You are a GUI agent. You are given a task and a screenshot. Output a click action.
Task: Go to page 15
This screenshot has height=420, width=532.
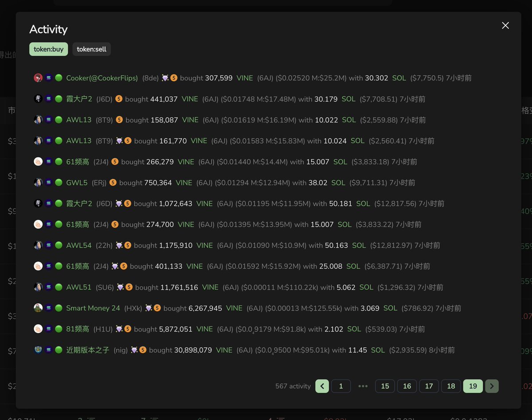click(384, 386)
